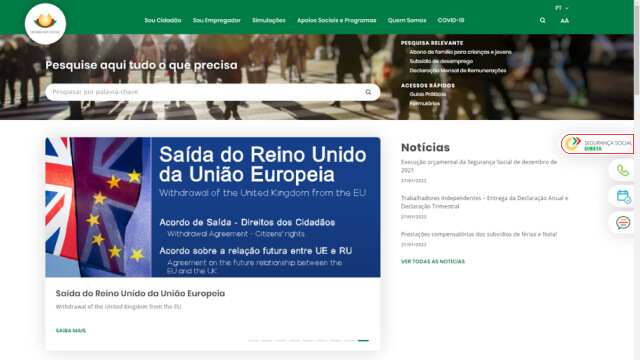The image size is (640, 360).
Task: Open the chat message icon
Action: (x=623, y=223)
